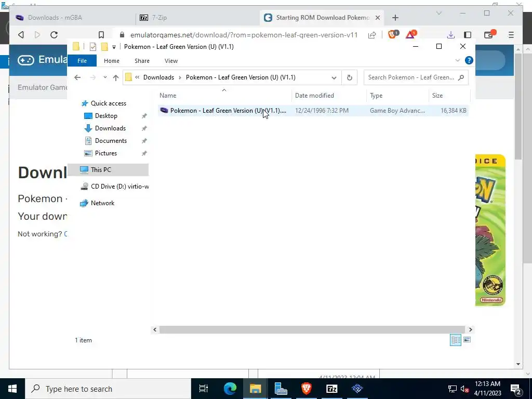This screenshot has width=532, height=399.
Task: Switch to Large icons view layout
Action: pos(467,340)
